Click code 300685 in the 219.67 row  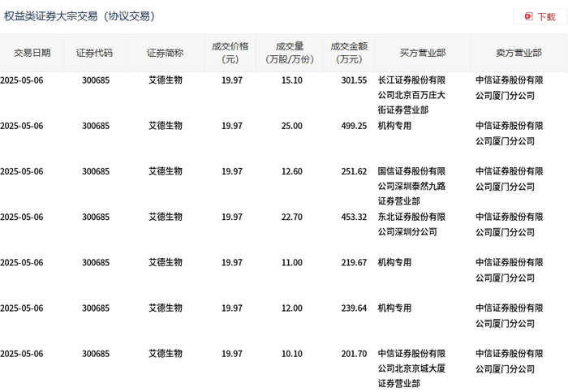96,263
